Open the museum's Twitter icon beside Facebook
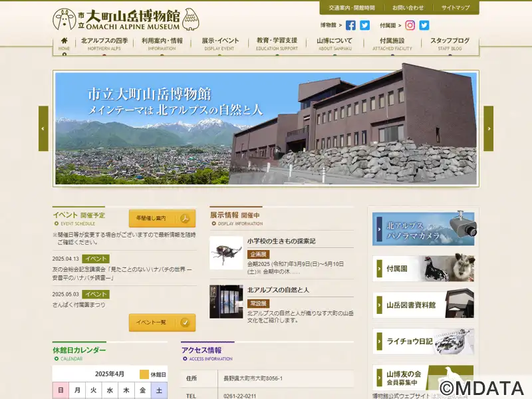 click(364, 25)
